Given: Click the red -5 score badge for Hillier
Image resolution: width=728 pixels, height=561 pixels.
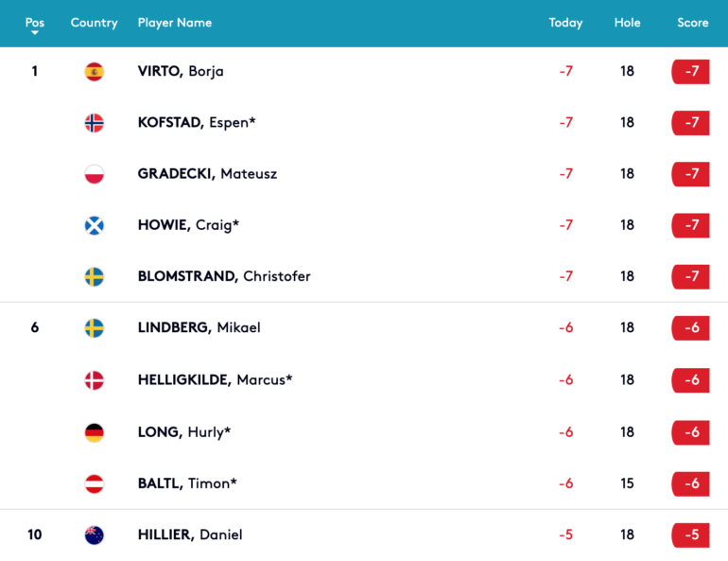Looking at the screenshot, I should tap(690, 535).
